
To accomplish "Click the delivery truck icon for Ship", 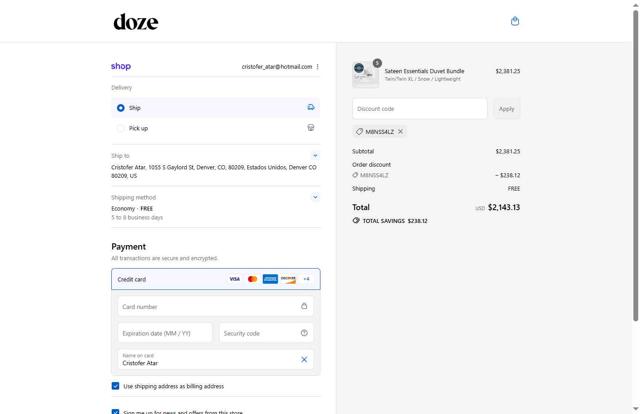I will point(311,107).
